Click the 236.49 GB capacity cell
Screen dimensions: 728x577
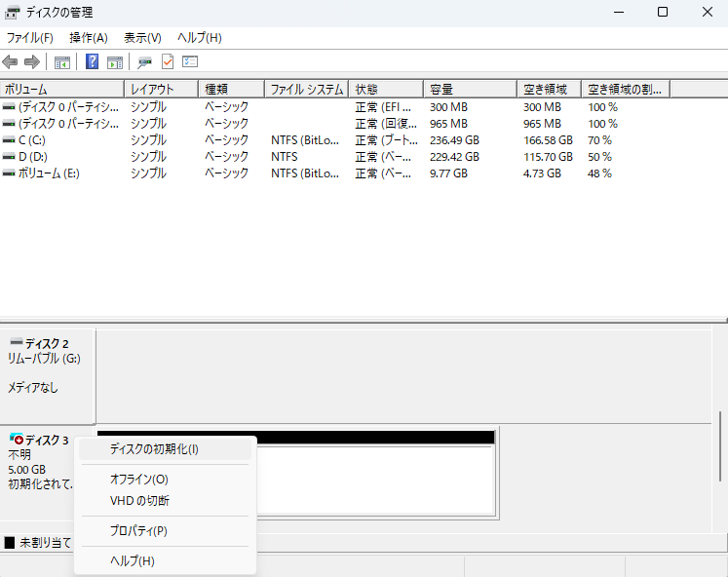pos(454,140)
